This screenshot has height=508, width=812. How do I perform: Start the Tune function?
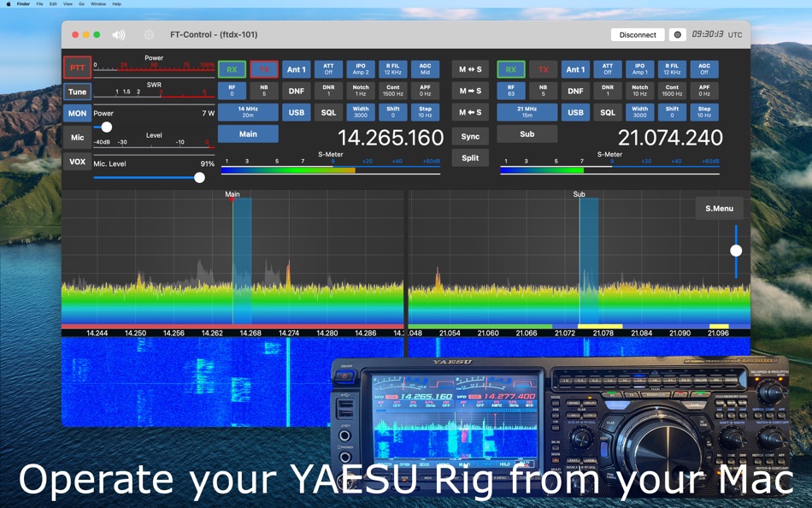[77, 92]
